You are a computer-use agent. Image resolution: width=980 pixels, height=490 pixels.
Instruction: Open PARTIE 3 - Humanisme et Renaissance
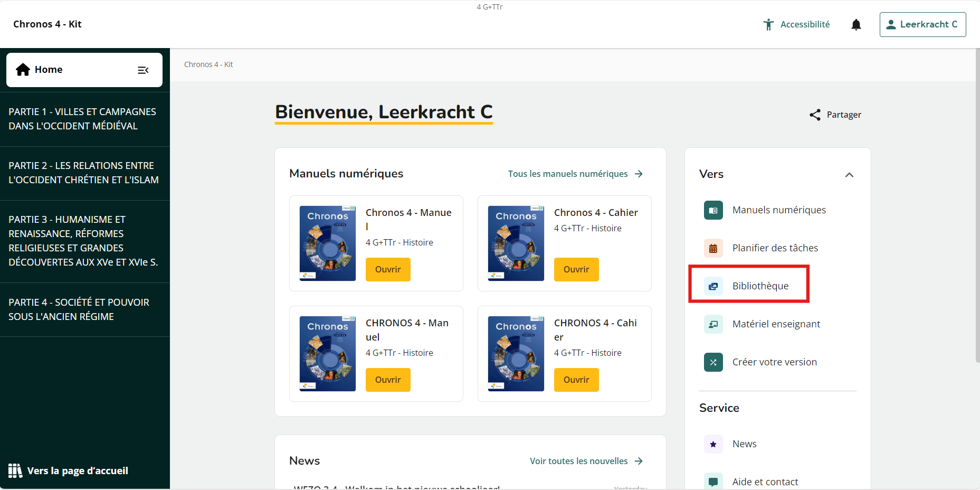pos(85,241)
